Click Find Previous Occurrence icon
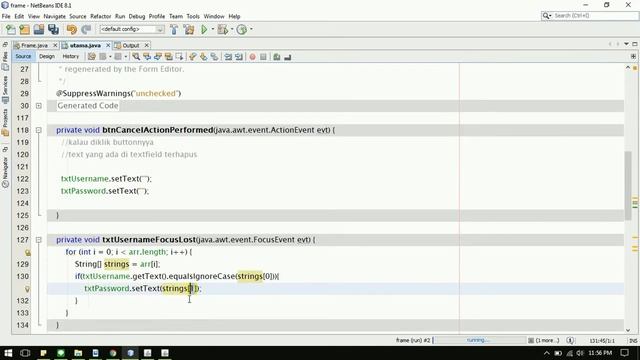 (147, 57)
